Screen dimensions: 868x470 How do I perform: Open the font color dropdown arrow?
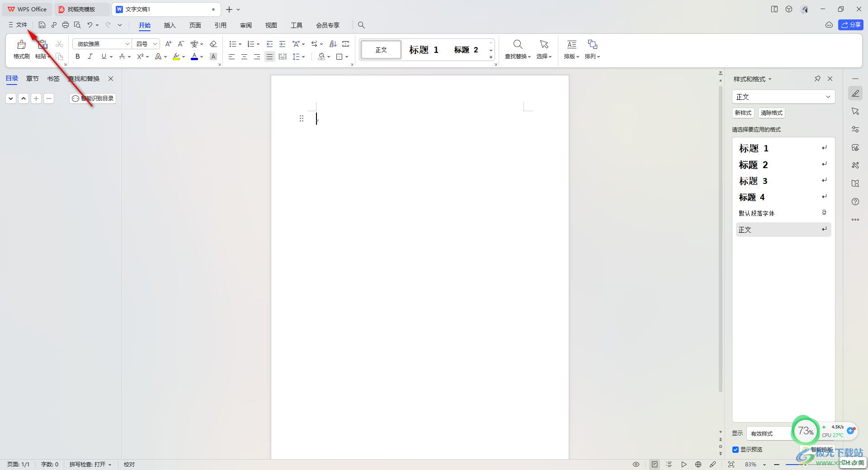click(x=202, y=57)
